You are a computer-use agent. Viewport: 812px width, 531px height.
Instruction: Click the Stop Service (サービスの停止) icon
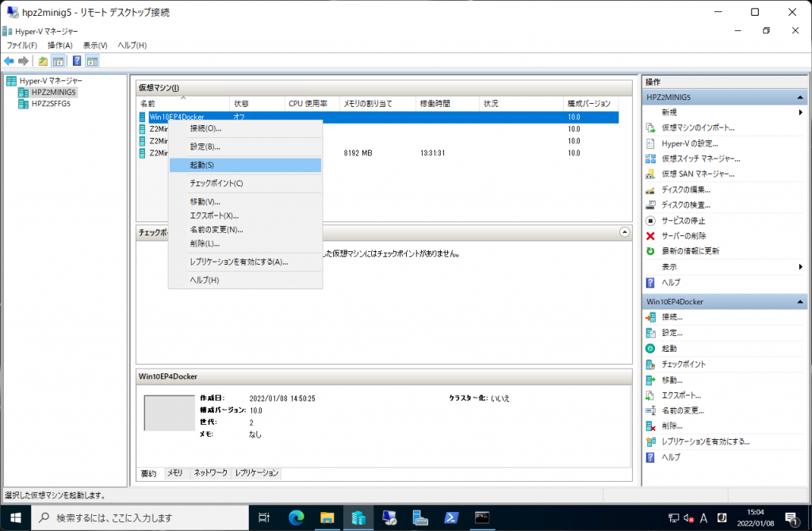[650, 221]
